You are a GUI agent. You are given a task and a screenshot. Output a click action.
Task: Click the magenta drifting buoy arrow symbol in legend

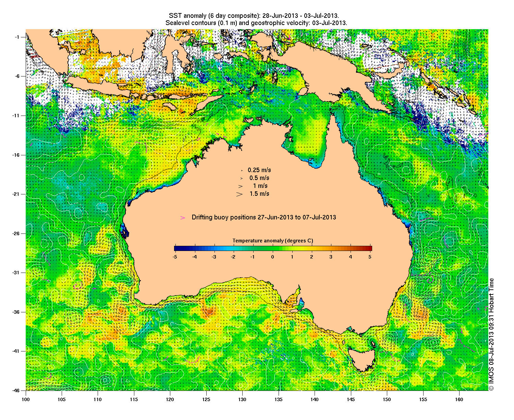pos(183,218)
